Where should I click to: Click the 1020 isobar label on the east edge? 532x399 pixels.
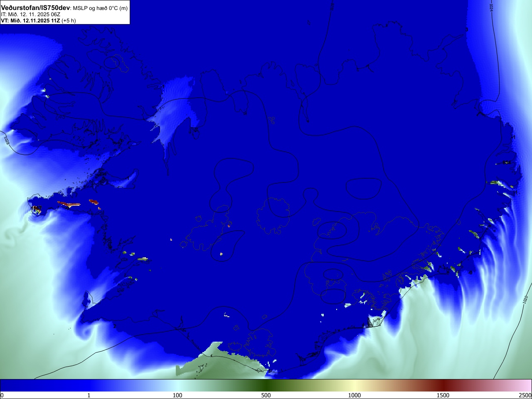(525, 299)
